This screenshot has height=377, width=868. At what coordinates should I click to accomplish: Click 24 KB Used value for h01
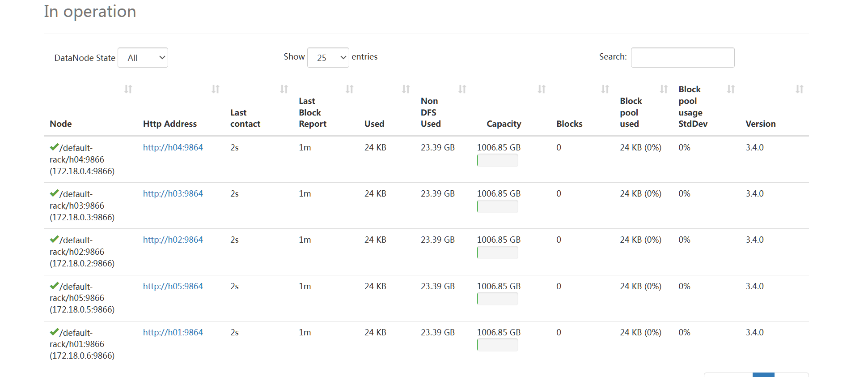point(375,332)
